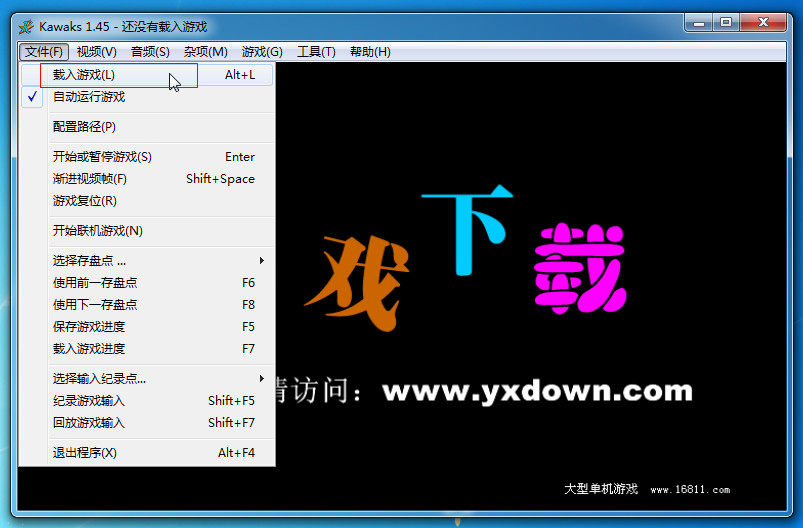Choose 游戏复位(R) to reset game
The width and height of the screenshot is (803, 528).
tap(147, 201)
